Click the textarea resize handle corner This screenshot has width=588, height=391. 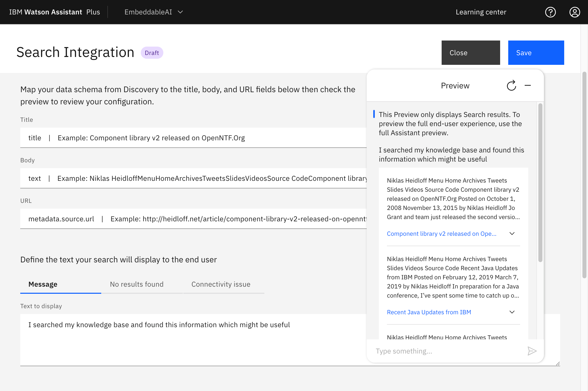558,363
